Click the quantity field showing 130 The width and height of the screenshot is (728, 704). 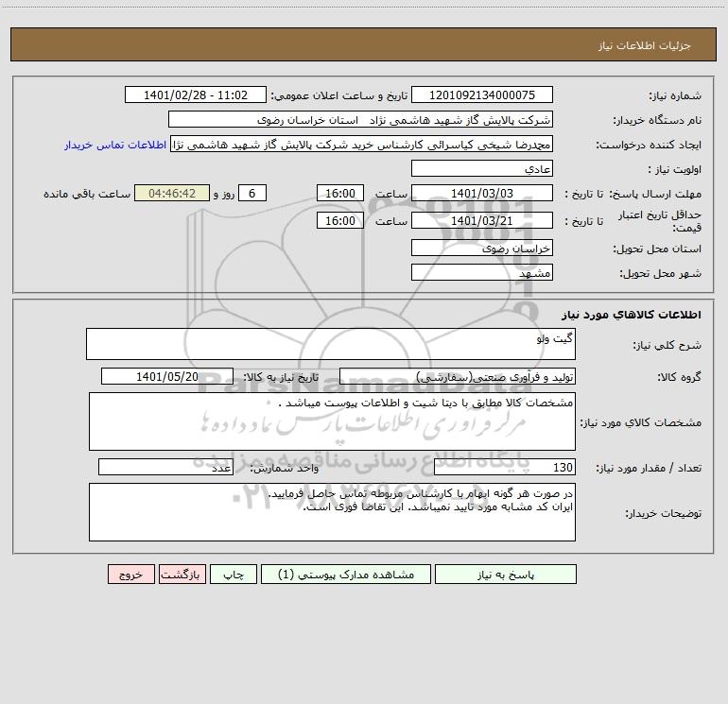(505, 467)
